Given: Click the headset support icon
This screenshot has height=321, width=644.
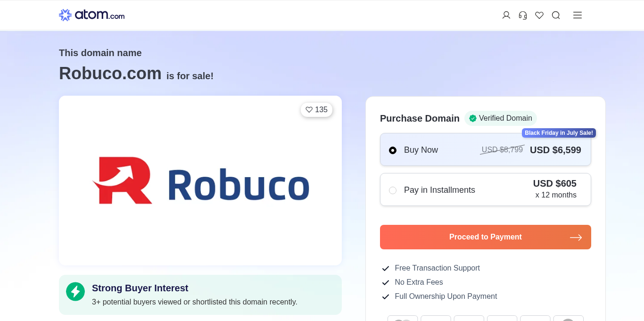Looking at the screenshot, I should tap(523, 15).
